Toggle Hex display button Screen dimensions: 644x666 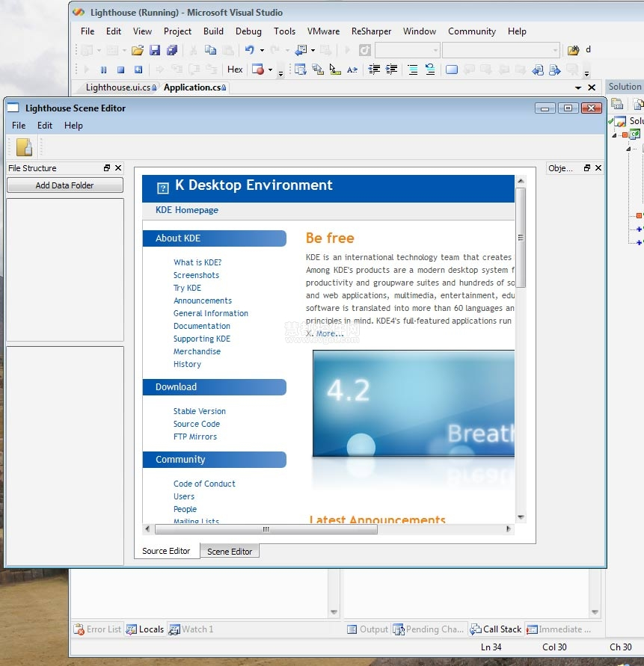(235, 70)
